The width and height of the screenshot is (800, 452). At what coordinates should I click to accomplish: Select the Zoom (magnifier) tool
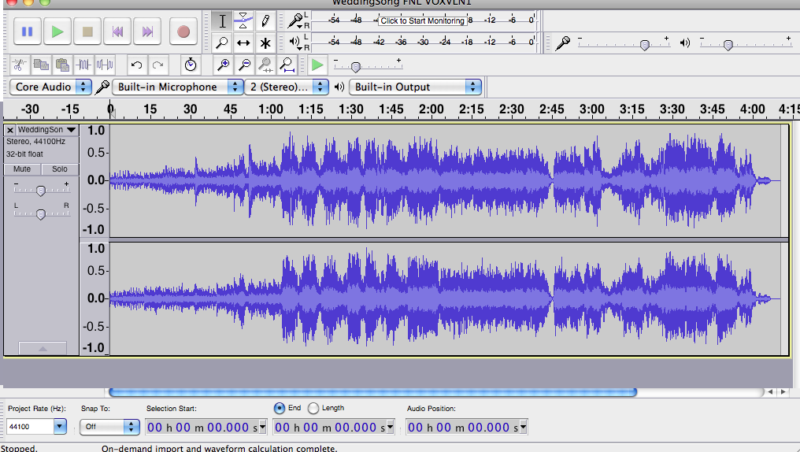pyautogui.click(x=222, y=43)
